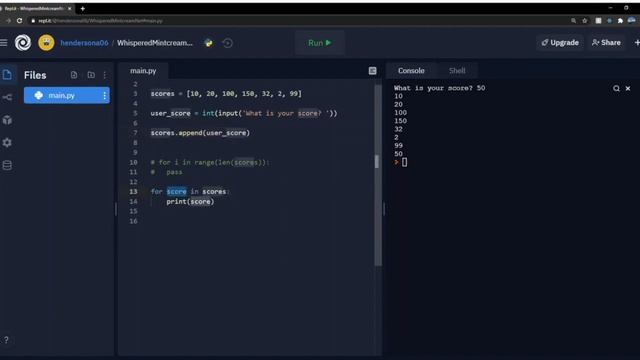
Task: Toggle the editor layout icon
Action: click(x=372, y=71)
